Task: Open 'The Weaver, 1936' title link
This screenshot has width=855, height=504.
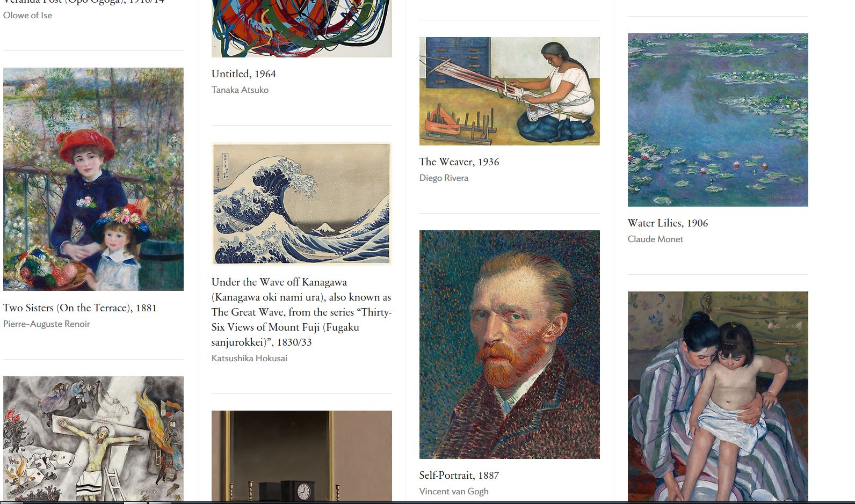Action: click(459, 162)
